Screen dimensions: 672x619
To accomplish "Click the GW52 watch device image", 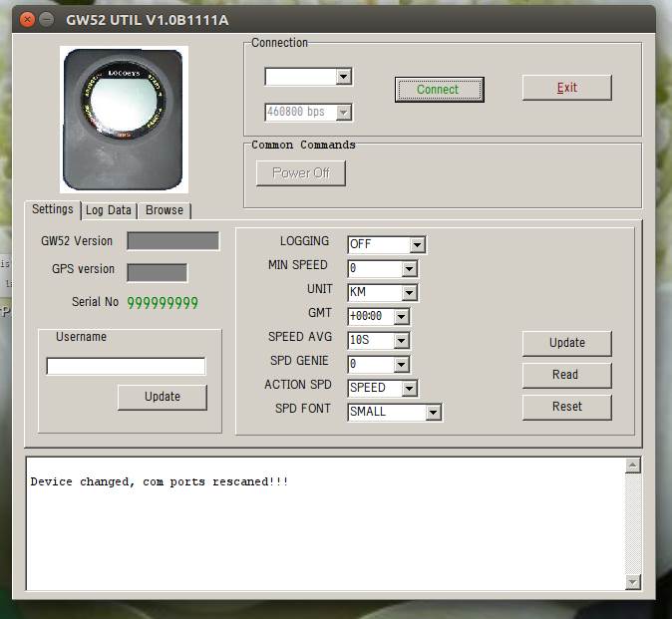I will tap(124, 119).
